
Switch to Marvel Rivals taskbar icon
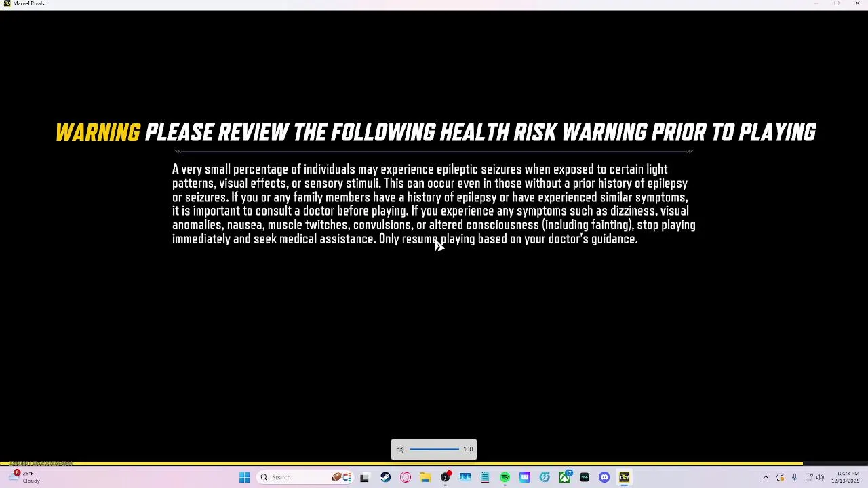625,477
